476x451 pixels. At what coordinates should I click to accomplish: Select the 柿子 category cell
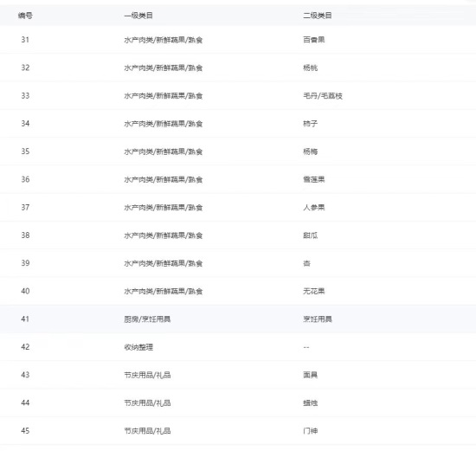[x=310, y=124]
